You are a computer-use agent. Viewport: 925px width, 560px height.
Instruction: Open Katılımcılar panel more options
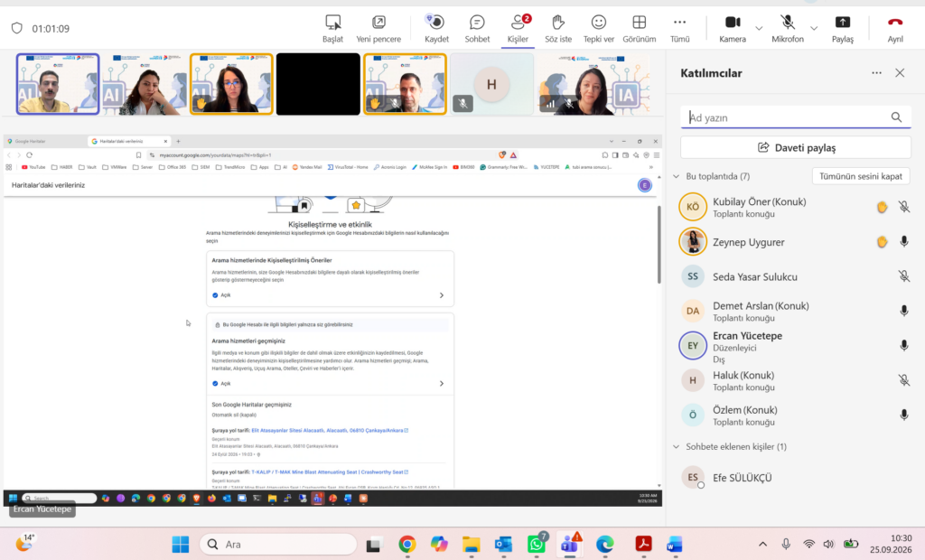click(876, 73)
